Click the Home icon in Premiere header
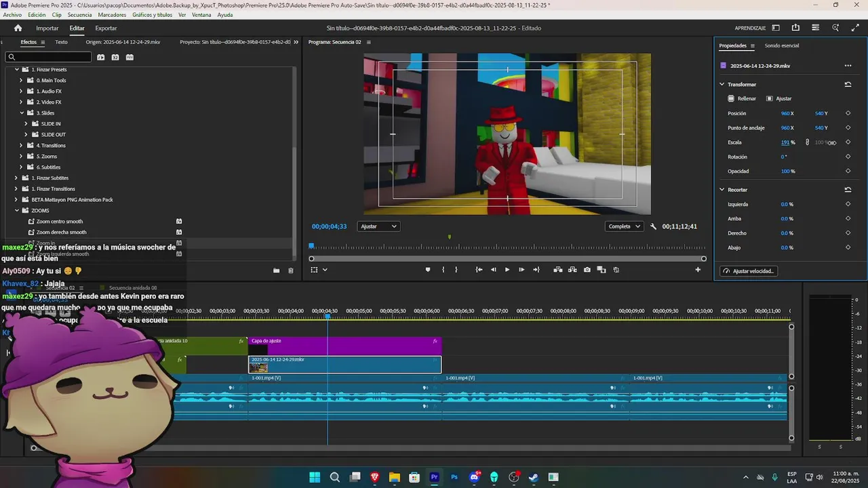Viewport: 868px width, 488px height. tap(18, 28)
